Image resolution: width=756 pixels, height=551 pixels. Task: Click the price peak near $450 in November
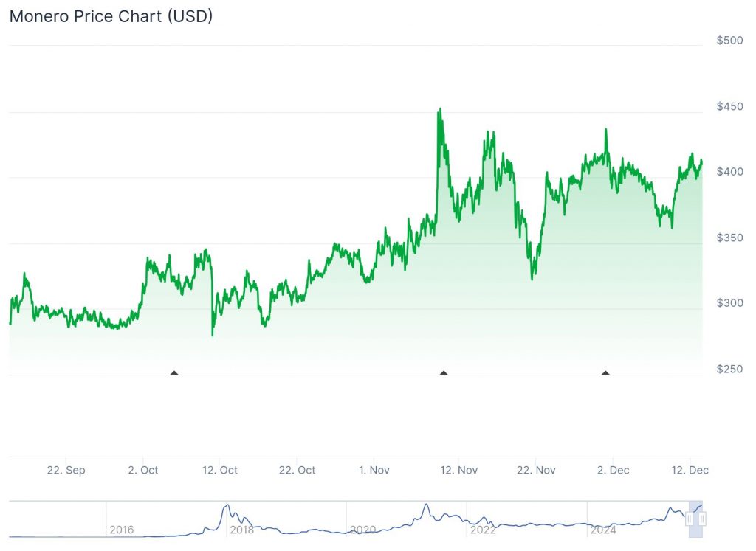[x=440, y=110]
